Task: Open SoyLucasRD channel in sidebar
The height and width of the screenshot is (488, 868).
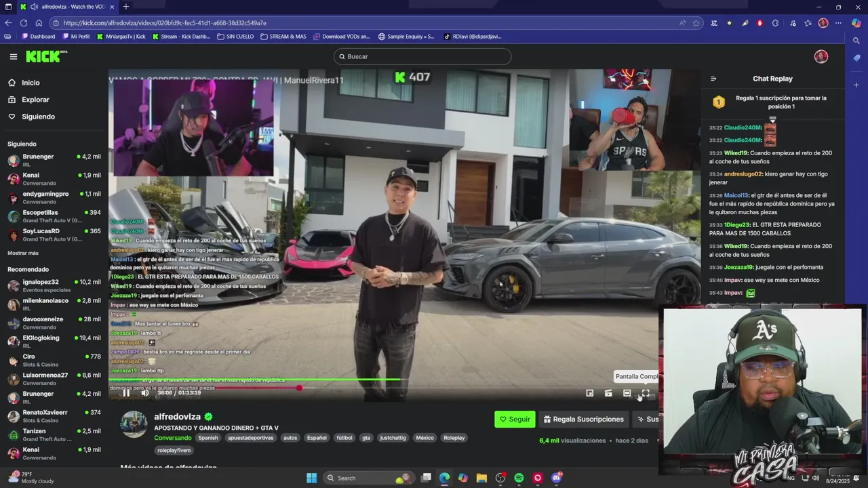Action: point(54,235)
